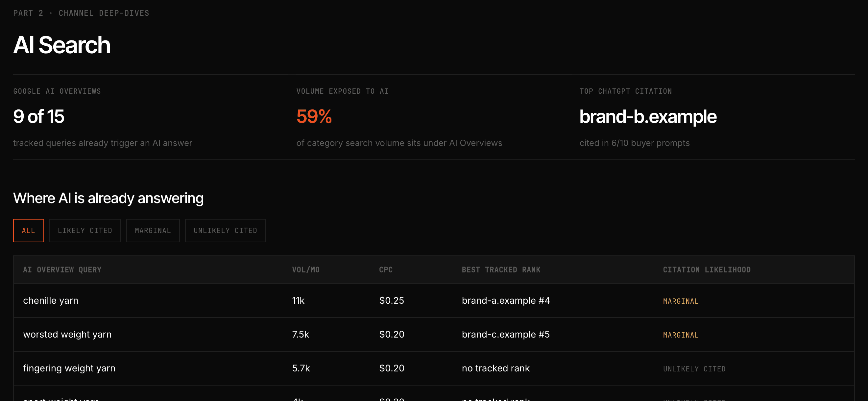Click the BEST TRACKED RANK header
This screenshot has height=401, width=868.
point(501,270)
